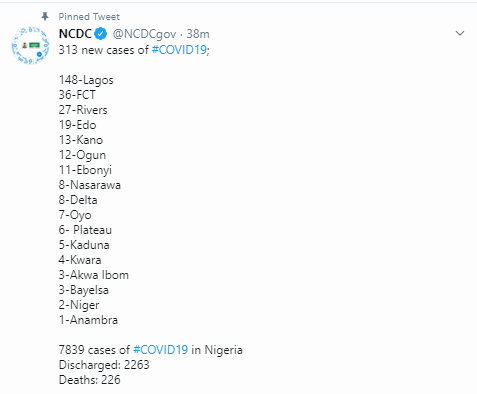Click the 'Deaths: 226' line
This screenshot has height=394, width=477.
point(89,380)
